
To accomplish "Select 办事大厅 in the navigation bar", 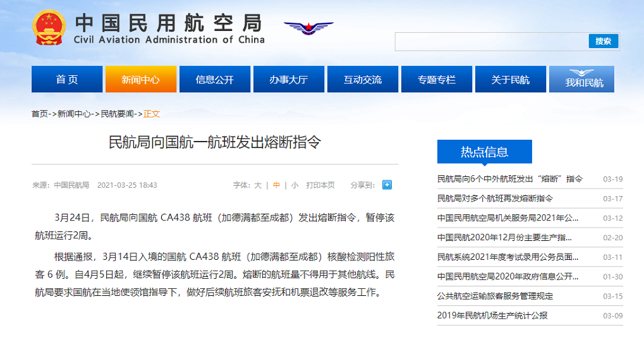I will point(289,80).
